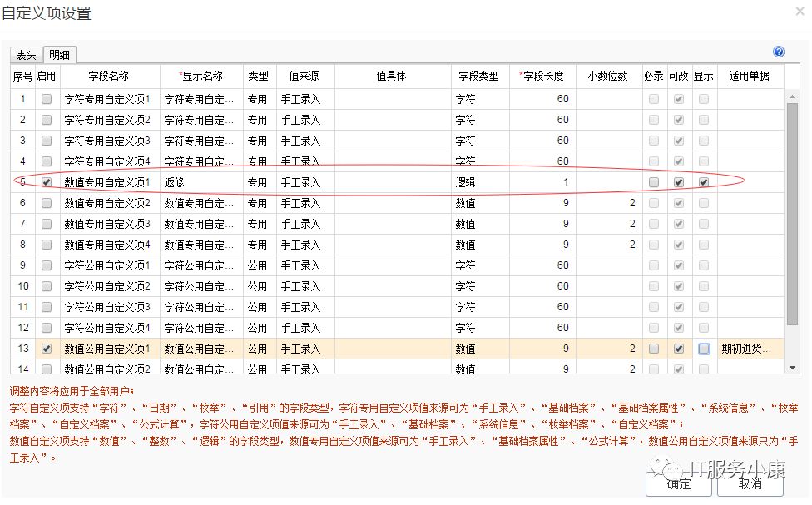The image size is (812, 505).
Task: Select the 明细 tab
Action: 60,55
